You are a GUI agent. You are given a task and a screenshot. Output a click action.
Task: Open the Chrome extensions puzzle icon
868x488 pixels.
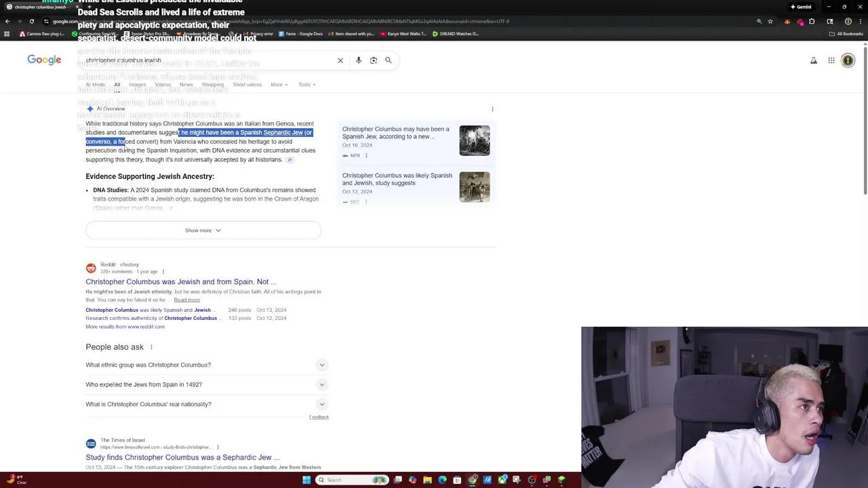point(812,21)
